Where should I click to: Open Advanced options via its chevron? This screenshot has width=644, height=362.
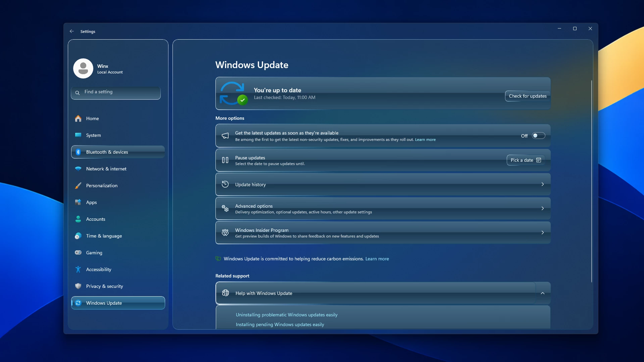tap(543, 208)
